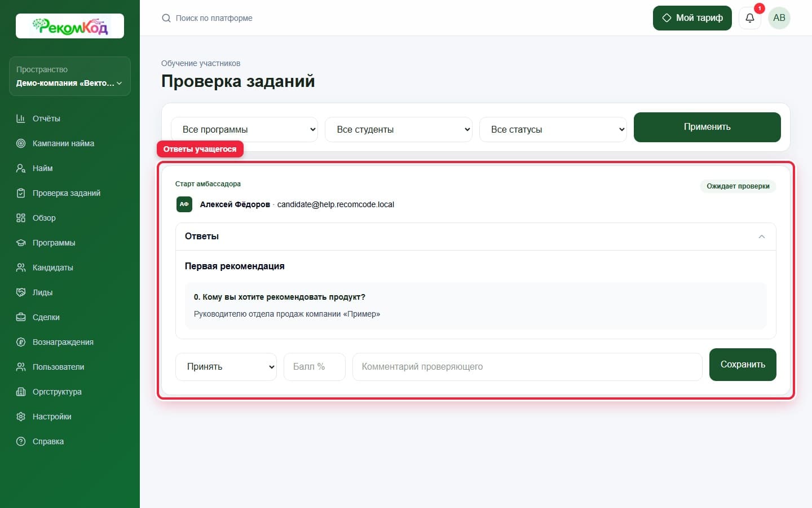Screen dimensions: 812x508
Task: Click the Первая рекомендация heading
Action: (x=235, y=266)
